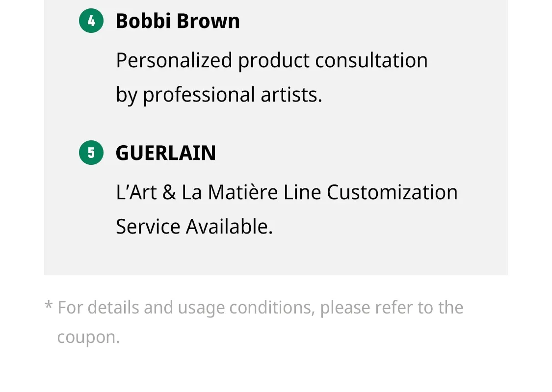Select the Bobbi Brown heading

(178, 21)
